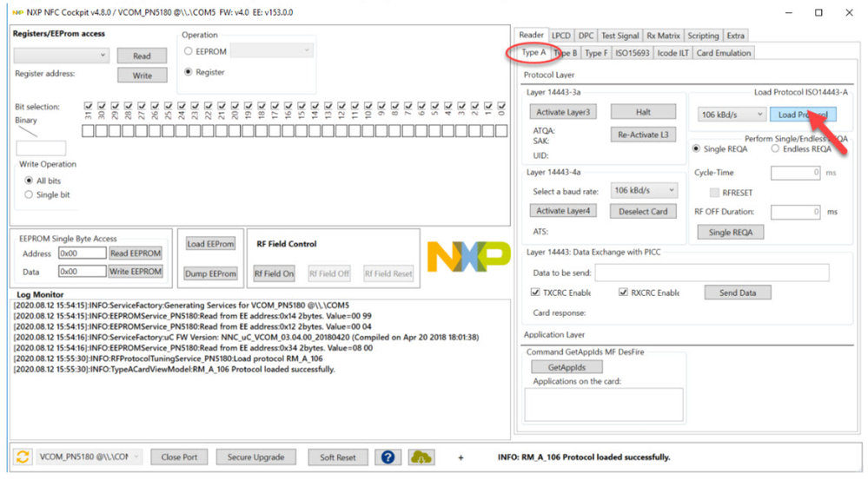Click the Close Port button
868x480 pixels.
tap(179, 457)
